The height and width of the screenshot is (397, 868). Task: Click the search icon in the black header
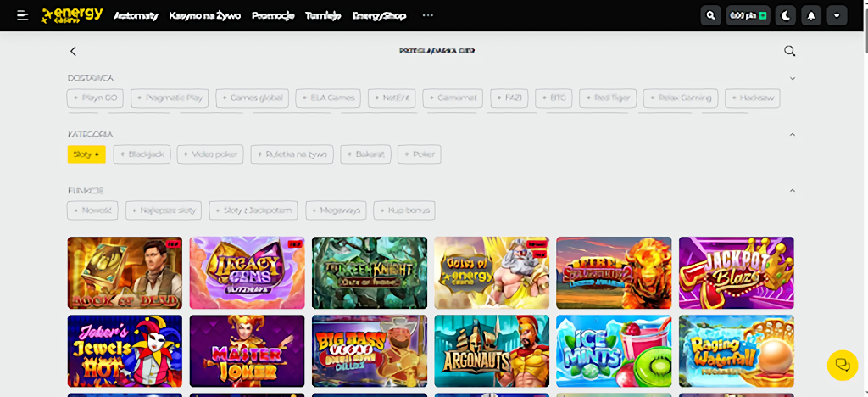pyautogui.click(x=710, y=15)
